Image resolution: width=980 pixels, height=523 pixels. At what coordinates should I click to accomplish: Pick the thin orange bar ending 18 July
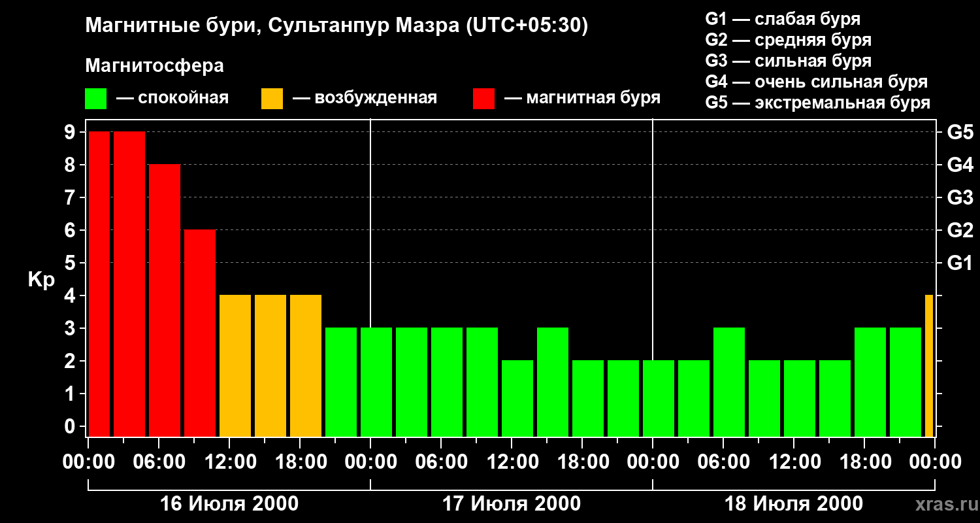point(929,366)
